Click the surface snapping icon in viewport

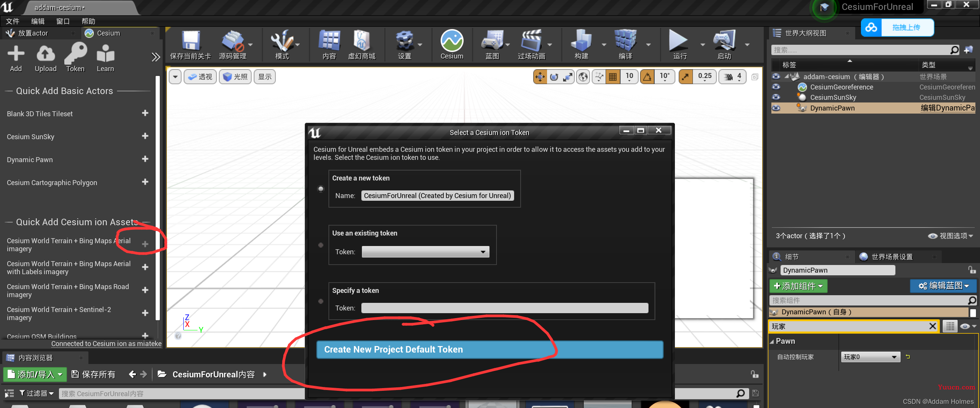coord(599,77)
